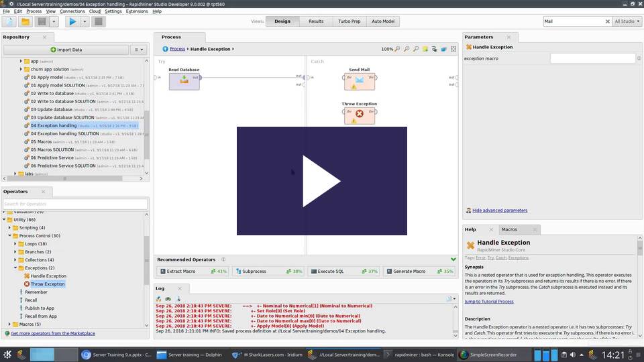The height and width of the screenshot is (362, 644).
Task: Expand the churn app solution folder
Action: click(21, 69)
